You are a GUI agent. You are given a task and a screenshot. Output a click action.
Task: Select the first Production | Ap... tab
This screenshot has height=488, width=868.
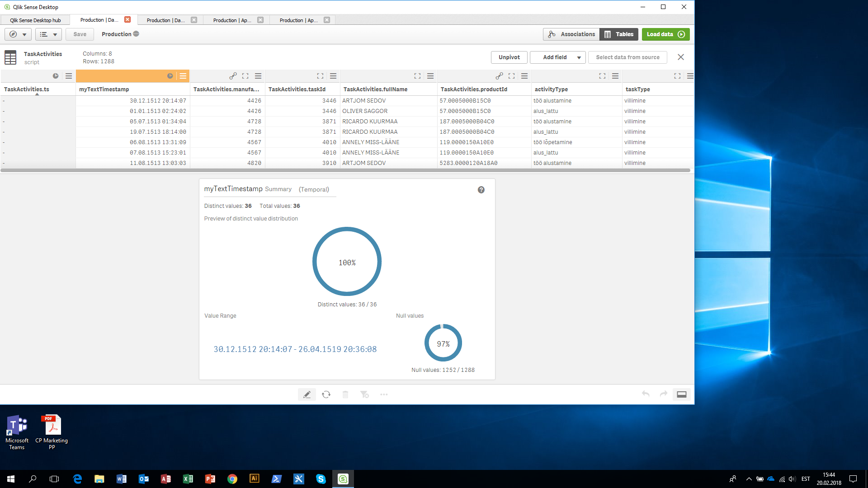tap(232, 20)
